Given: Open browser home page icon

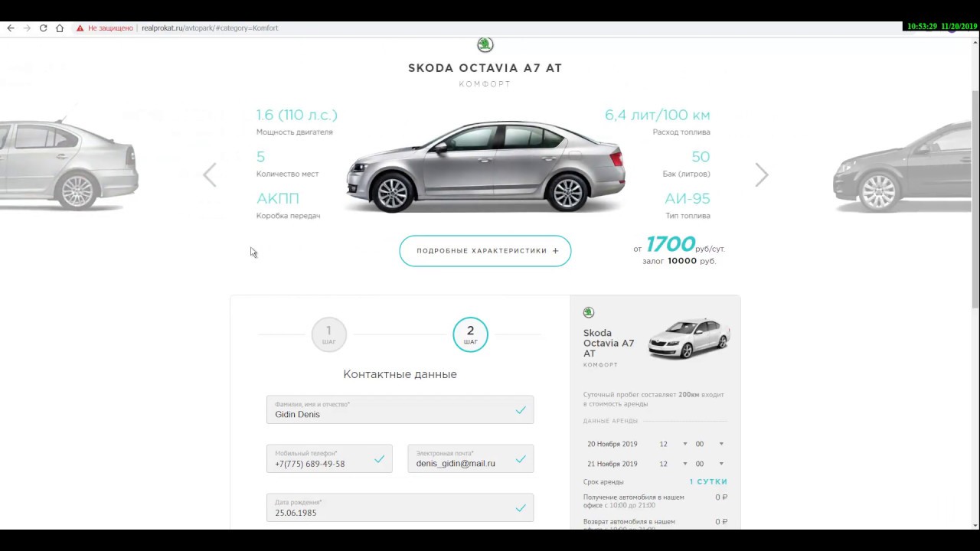Looking at the screenshot, I should (60, 28).
